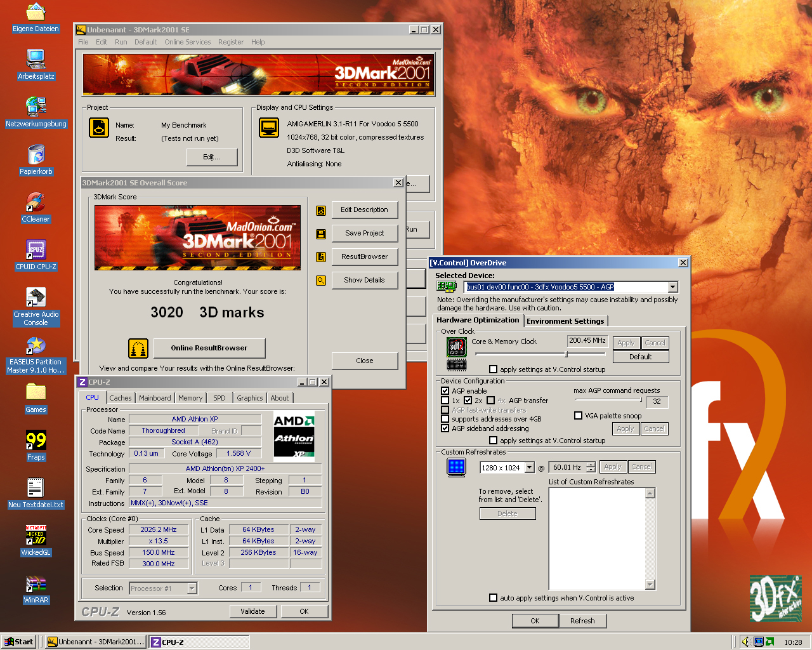Launch Fraps from the desktop icon
The image size is (812, 650).
click(36, 441)
